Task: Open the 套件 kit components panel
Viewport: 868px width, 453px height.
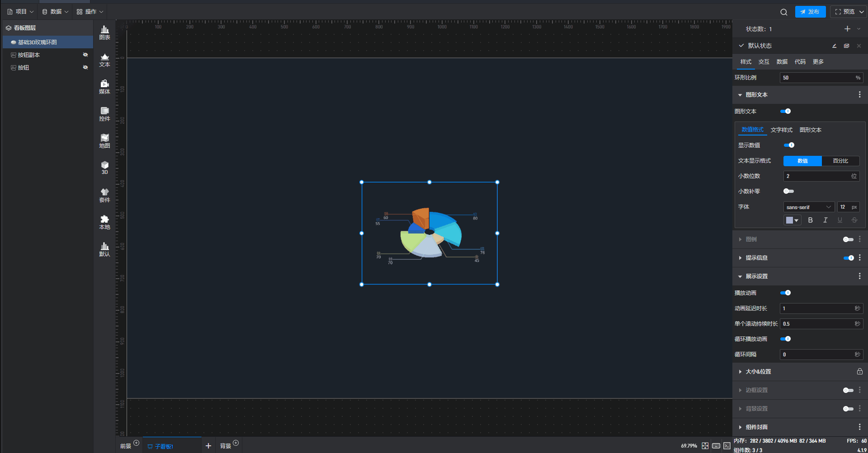Action: (x=104, y=195)
